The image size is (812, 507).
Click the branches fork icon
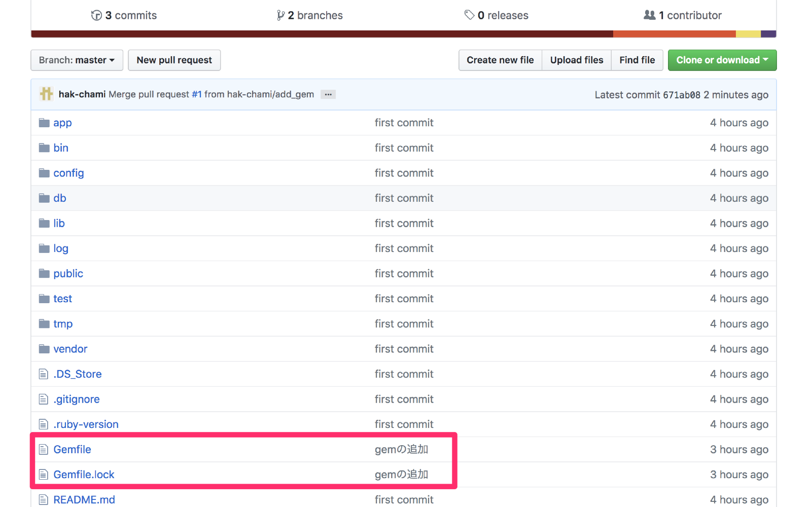pyautogui.click(x=280, y=15)
